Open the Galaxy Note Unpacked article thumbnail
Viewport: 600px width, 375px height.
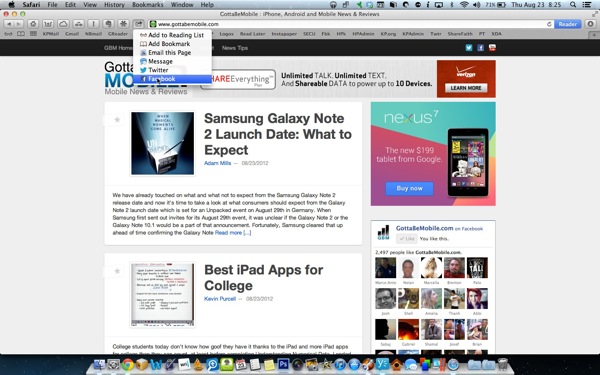click(x=163, y=143)
